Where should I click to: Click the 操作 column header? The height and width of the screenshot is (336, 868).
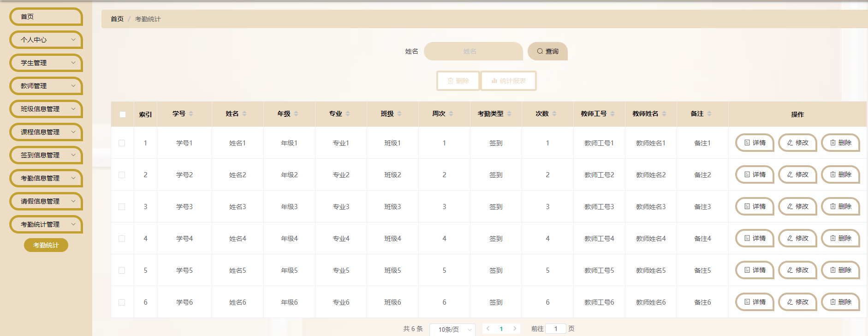tap(797, 114)
